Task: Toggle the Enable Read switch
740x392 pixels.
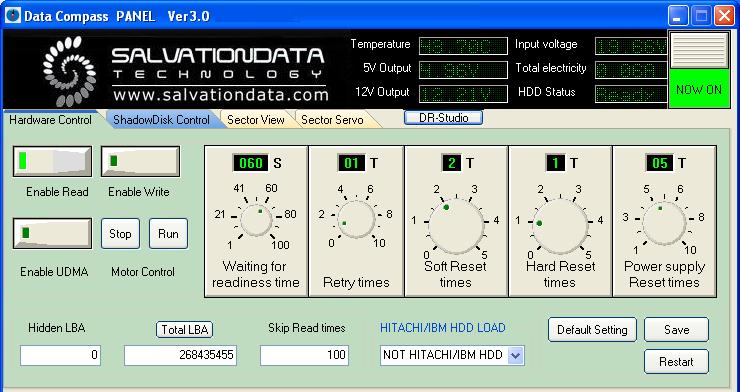Action: coord(52,161)
